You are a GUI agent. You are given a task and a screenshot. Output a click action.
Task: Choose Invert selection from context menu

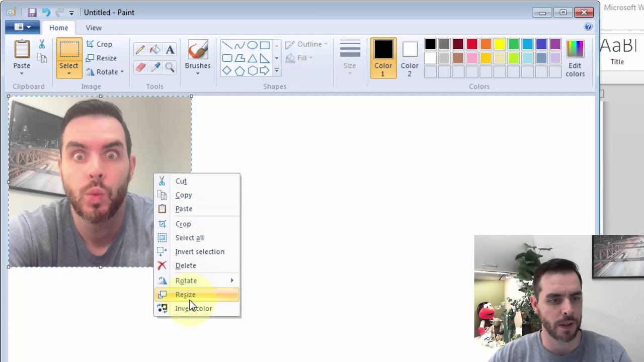[x=199, y=251]
